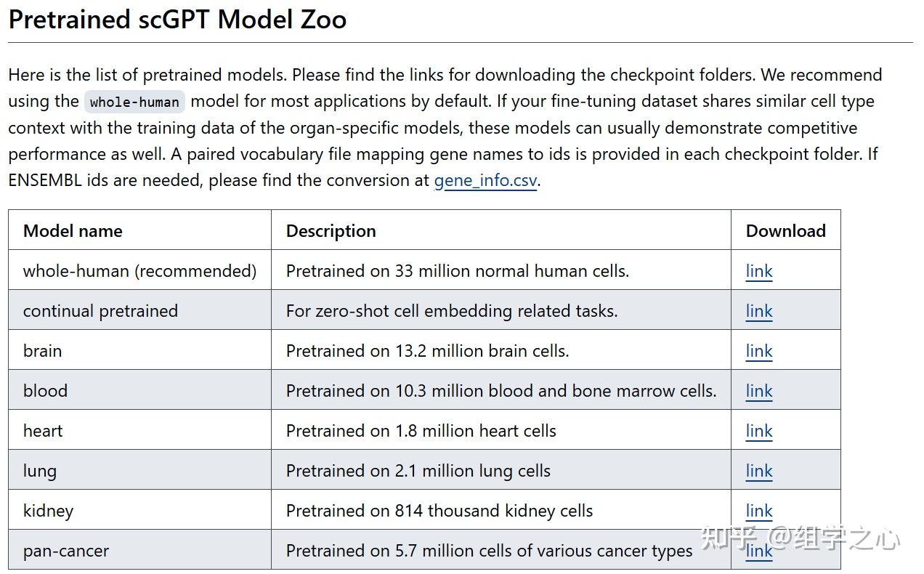Click the Description column header
The height and width of the screenshot is (574, 924).
pos(331,231)
